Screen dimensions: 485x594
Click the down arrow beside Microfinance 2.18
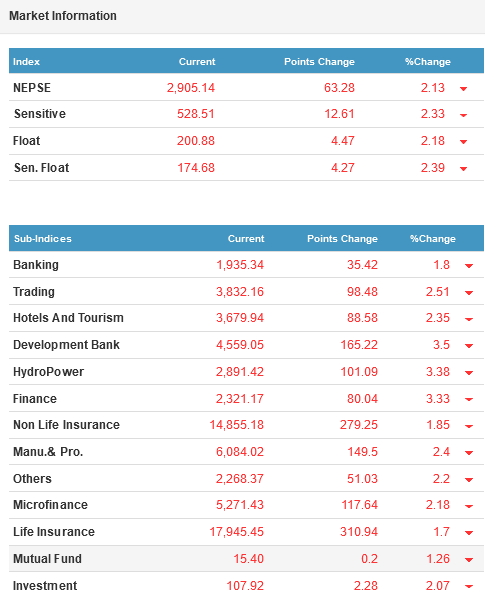(x=469, y=506)
